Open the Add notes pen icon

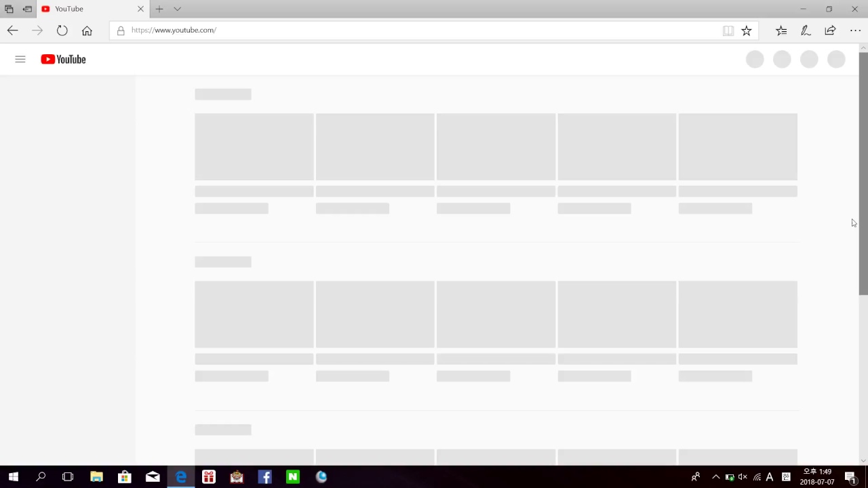(x=806, y=30)
